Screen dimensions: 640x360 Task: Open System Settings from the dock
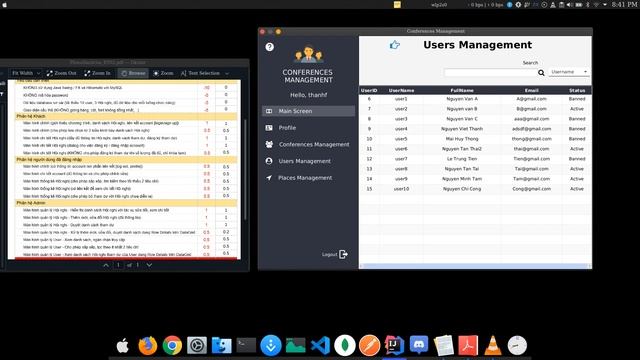197,345
